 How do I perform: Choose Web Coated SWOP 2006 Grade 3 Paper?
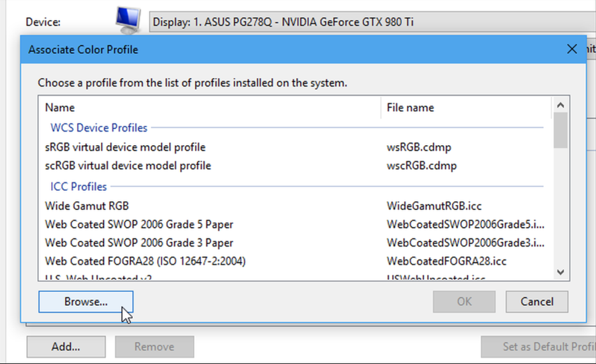tap(139, 243)
